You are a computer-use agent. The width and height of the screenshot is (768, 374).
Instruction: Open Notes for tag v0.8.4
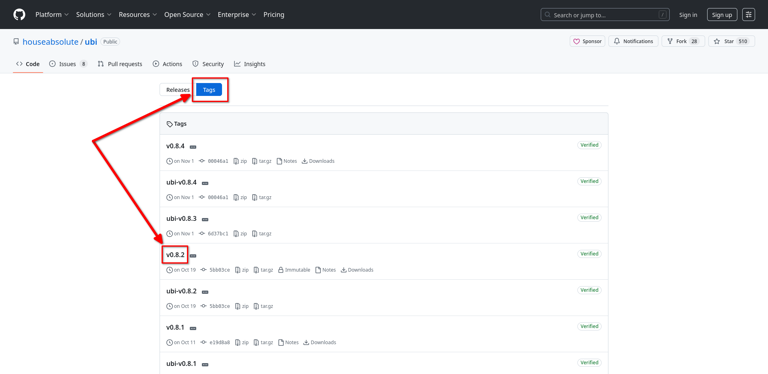(287, 161)
